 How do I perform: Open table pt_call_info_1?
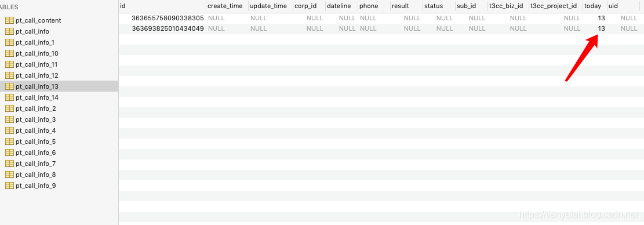(35, 43)
